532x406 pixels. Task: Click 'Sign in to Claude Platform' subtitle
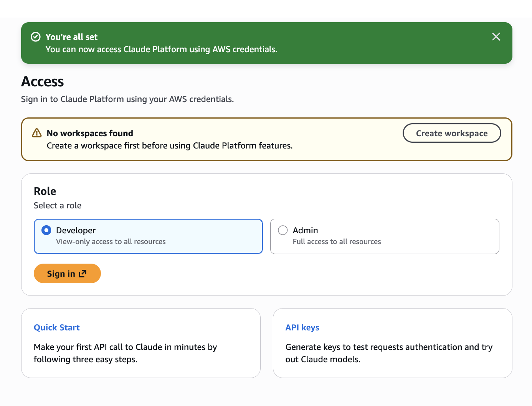127,99
